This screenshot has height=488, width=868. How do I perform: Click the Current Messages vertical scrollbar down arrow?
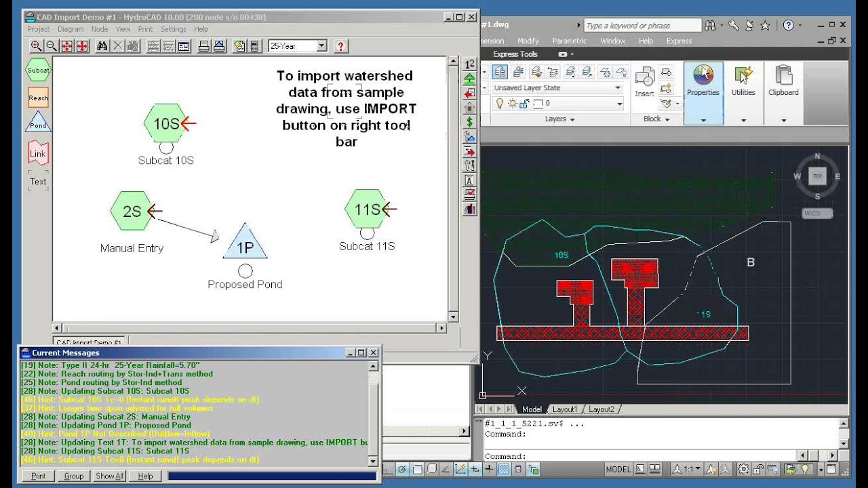tap(373, 461)
